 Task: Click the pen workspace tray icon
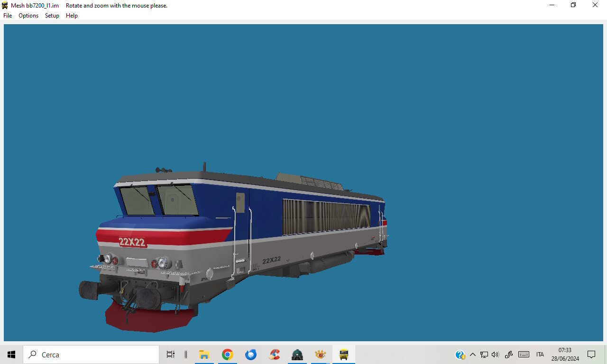point(509,355)
